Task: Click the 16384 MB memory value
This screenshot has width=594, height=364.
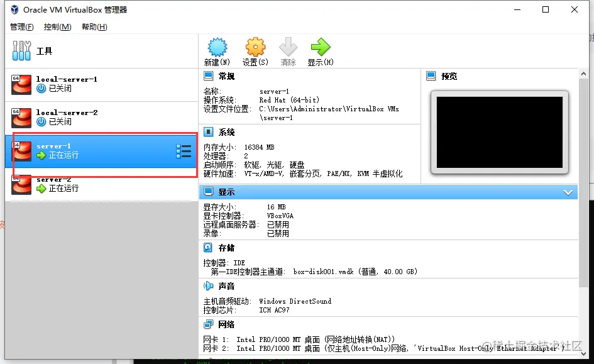Action: tap(259, 147)
